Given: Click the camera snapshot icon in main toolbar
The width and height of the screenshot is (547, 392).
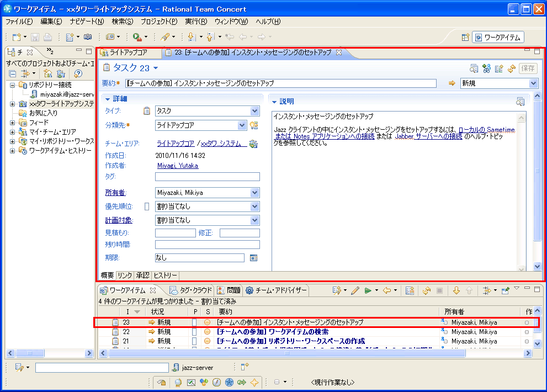Looking at the screenshot, I should click(x=88, y=36).
